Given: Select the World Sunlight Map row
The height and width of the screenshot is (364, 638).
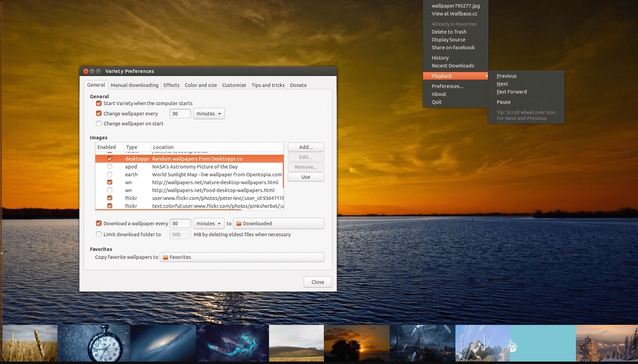Looking at the screenshot, I should 189,174.
